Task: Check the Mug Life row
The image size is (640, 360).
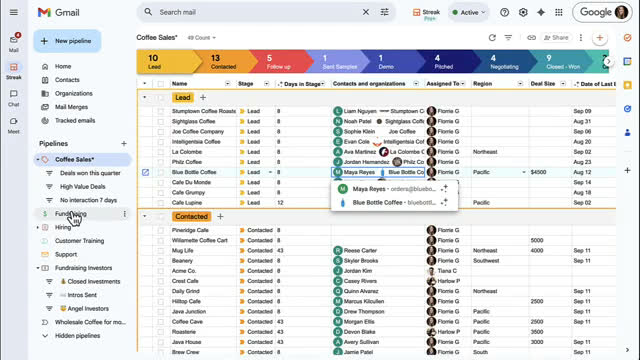Action: pos(160,251)
